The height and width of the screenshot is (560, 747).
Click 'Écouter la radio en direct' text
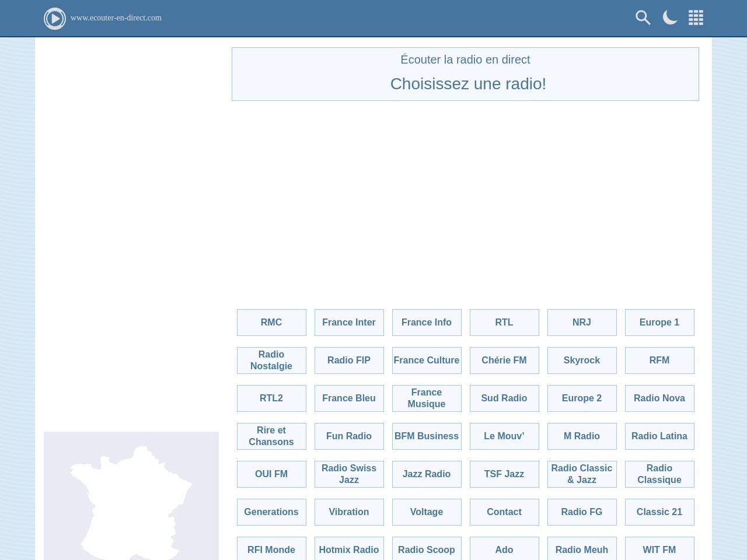tap(465, 60)
